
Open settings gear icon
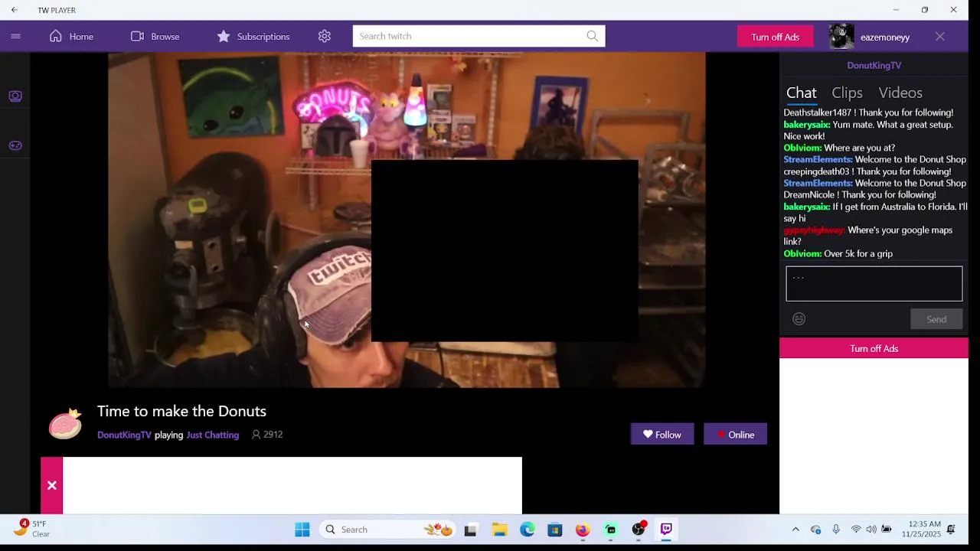pyautogui.click(x=325, y=36)
